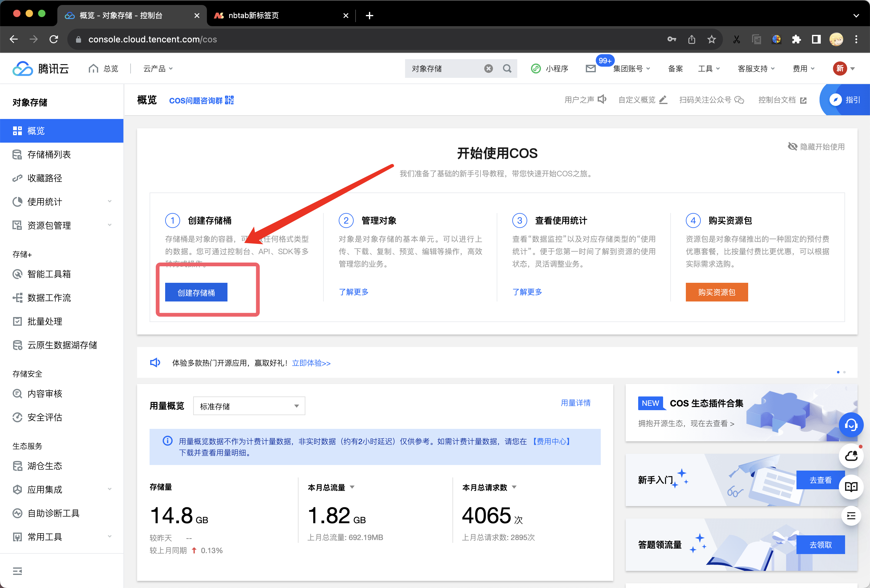Image resolution: width=870 pixels, height=588 pixels.
Task: Open 数据工作流 in the sidebar
Action: tap(62, 297)
